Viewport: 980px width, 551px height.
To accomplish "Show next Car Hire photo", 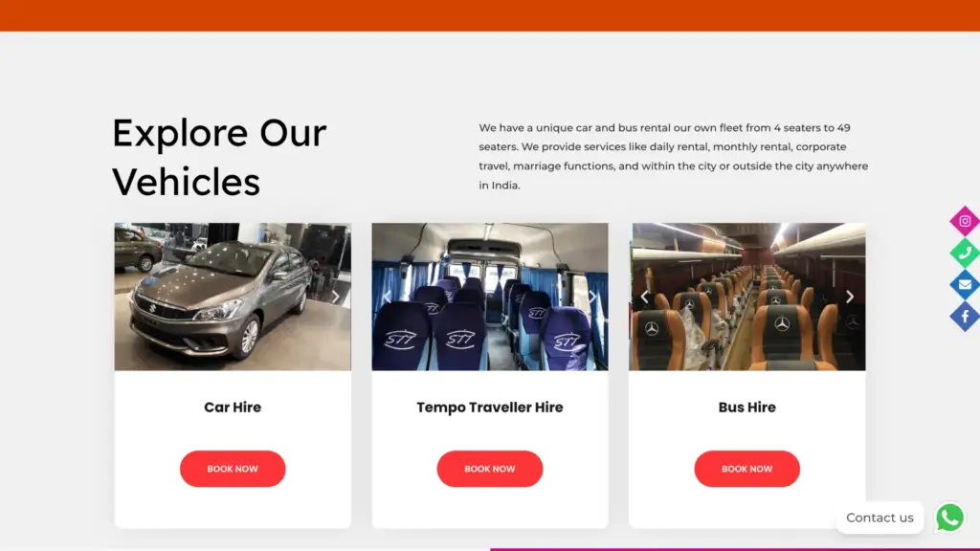I will 336,297.
